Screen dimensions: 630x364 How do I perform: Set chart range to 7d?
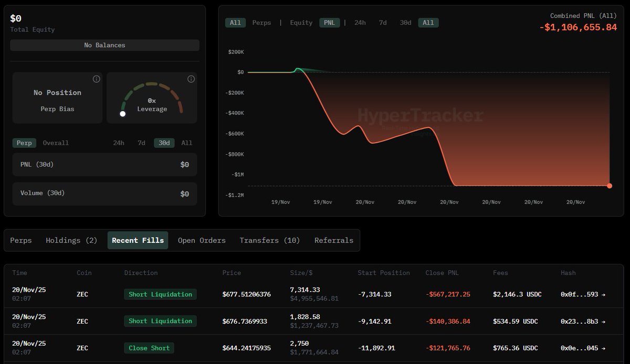pyautogui.click(x=383, y=23)
